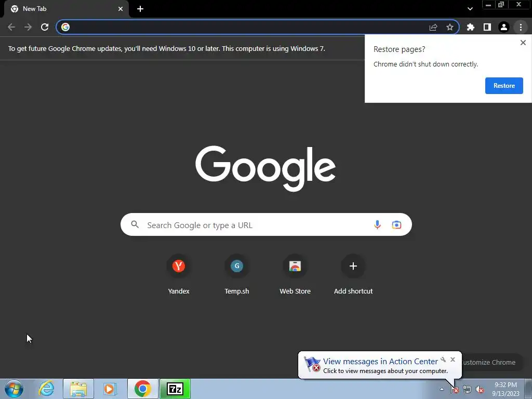Image resolution: width=532 pixels, height=399 pixels.
Task: Open the Yandex shortcut
Action: pos(179,274)
